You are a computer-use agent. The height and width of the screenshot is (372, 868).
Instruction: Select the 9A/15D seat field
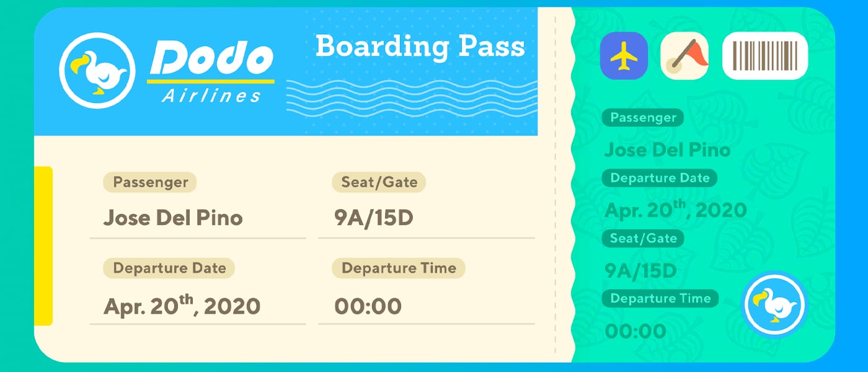[426, 218]
